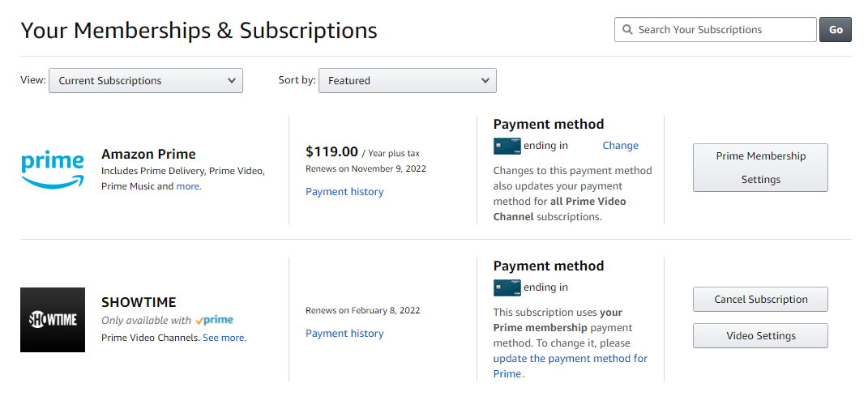Open Prime Membership Settings
Screen dimensions: 868x396
pyautogui.click(x=760, y=168)
